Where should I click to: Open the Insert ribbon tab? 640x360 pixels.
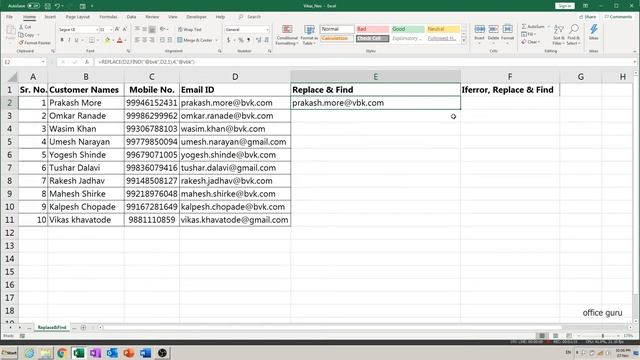[x=50, y=17]
